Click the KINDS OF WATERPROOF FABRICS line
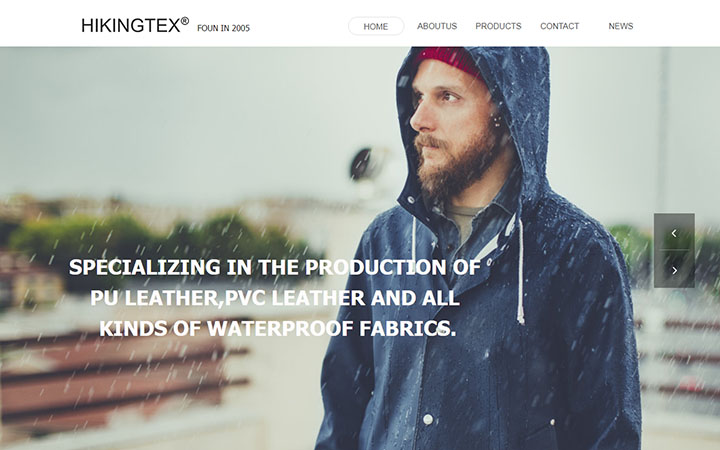The width and height of the screenshot is (720, 450). [277, 329]
